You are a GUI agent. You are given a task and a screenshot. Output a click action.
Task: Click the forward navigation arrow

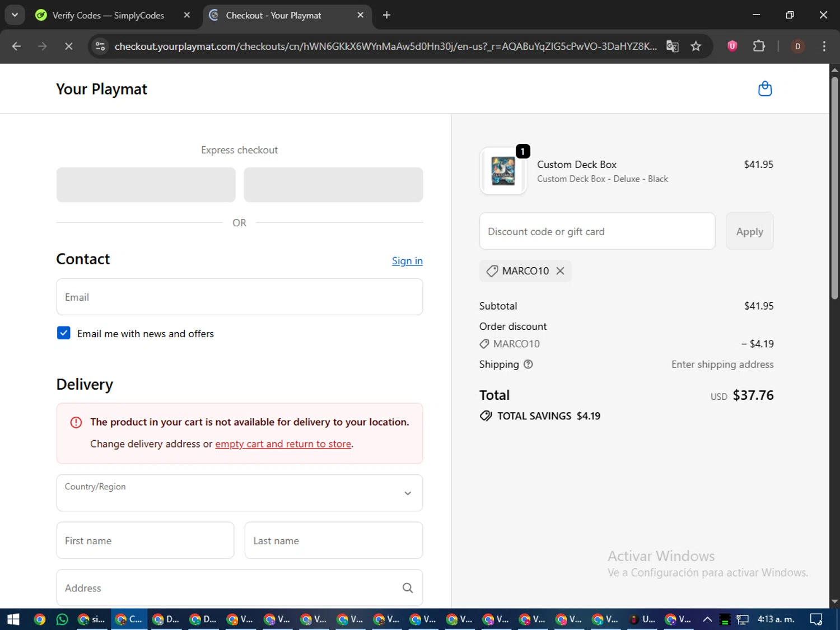[43, 46]
